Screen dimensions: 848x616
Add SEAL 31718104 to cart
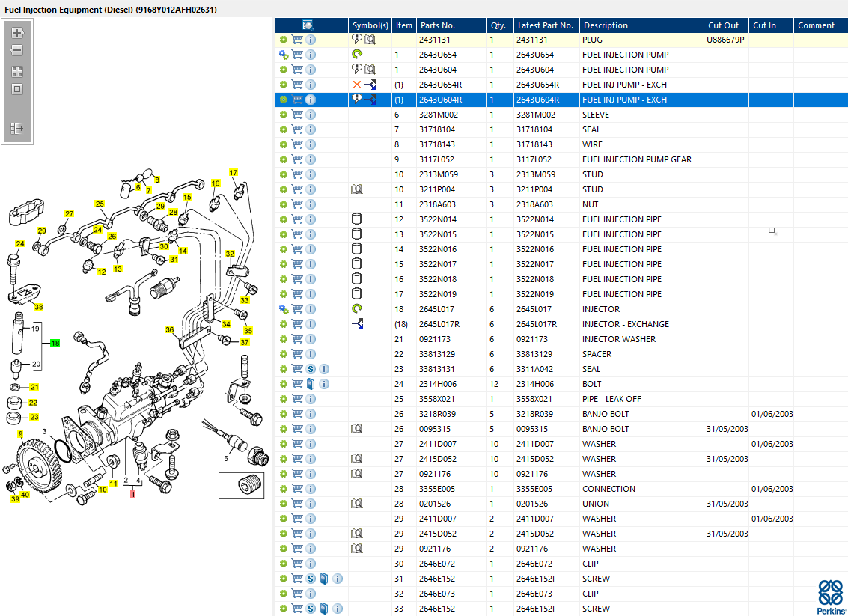(x=297, y=129)
